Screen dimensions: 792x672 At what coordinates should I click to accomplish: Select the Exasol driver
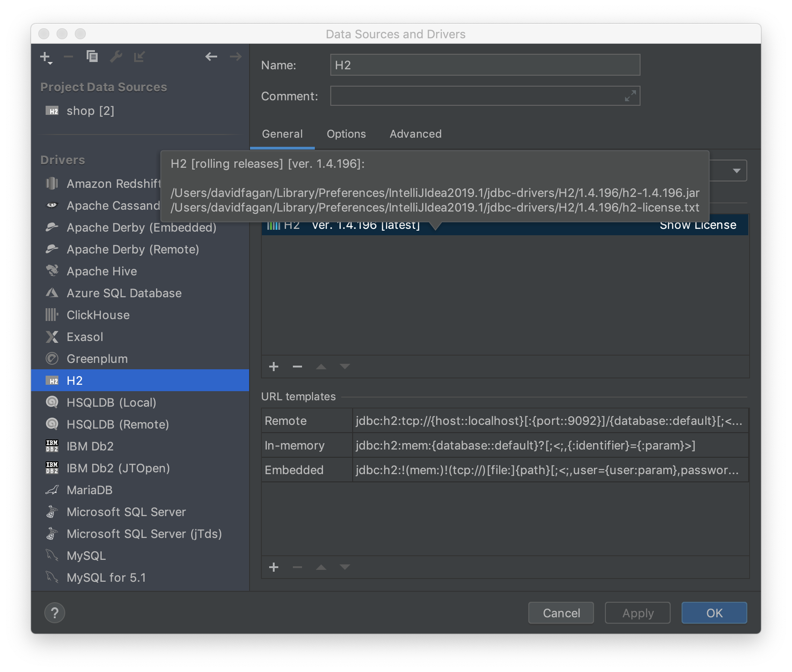[x=140, y=337]
